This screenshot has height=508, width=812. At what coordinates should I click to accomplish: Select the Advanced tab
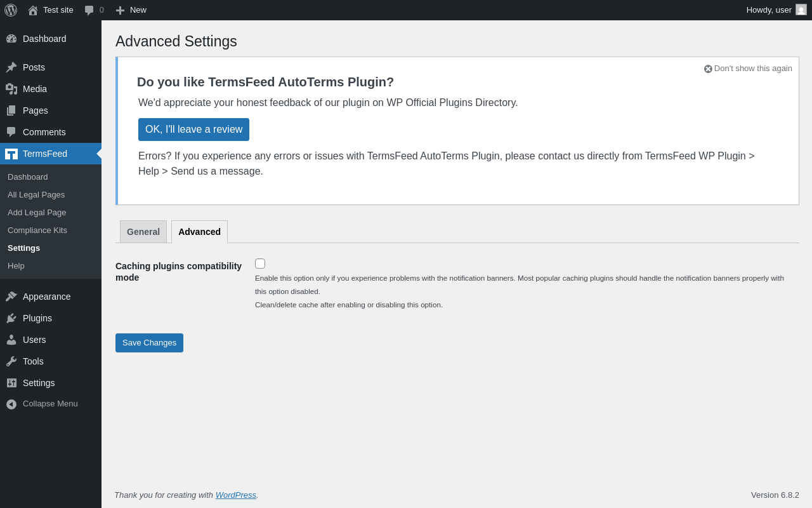coord(199,232)
